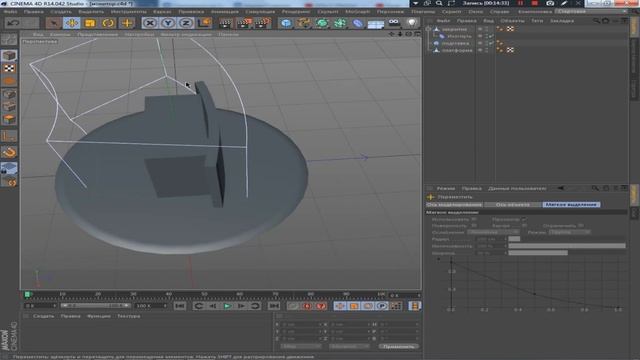
Task: Toggle the Просмотр checkbox
Action: 524,219
